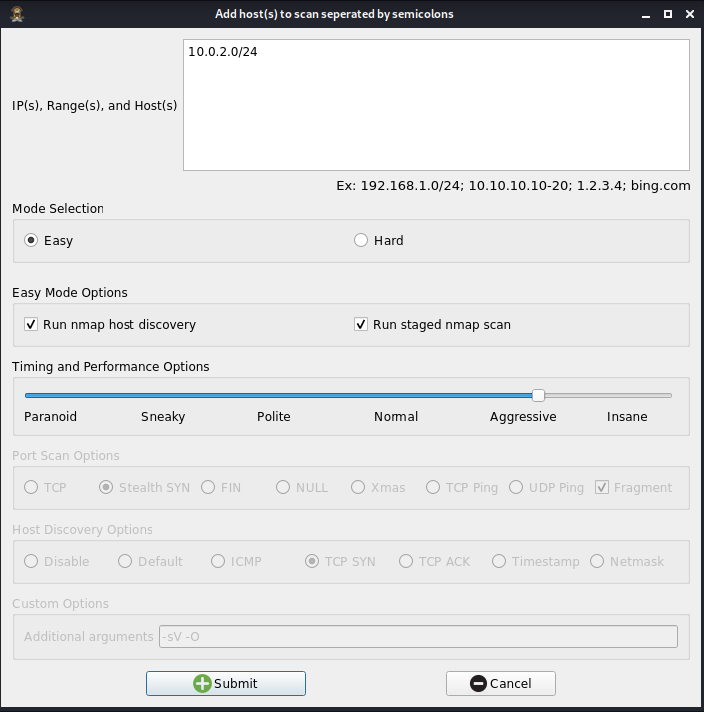Disable Run nmap host discovery checkbox
Screen dimensions: 704x712
(x=31, y=325)
